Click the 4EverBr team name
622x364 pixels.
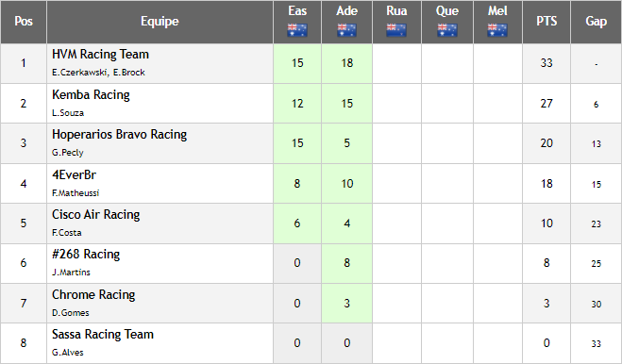click(x=75, y=174)
